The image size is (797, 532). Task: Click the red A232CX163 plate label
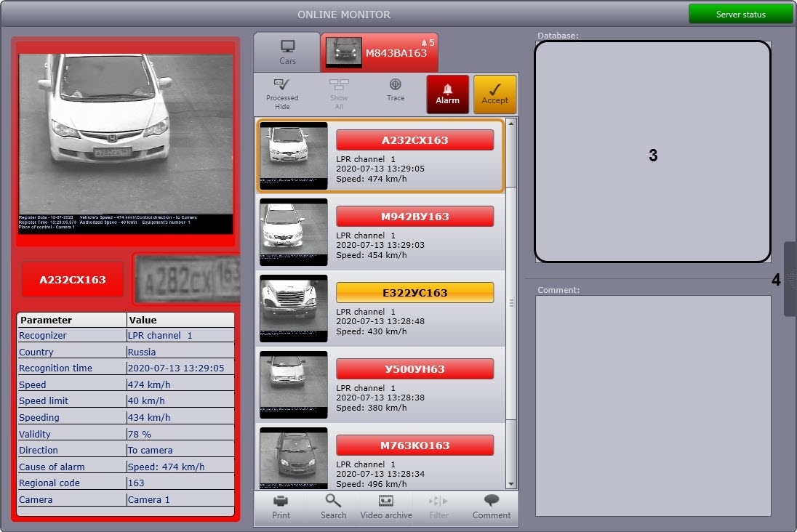73,280
